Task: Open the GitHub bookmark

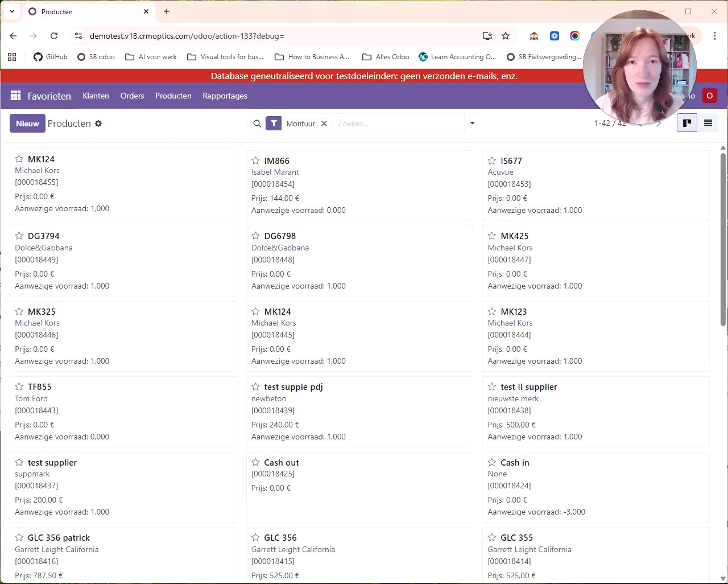Action: [x=50, y=57]
